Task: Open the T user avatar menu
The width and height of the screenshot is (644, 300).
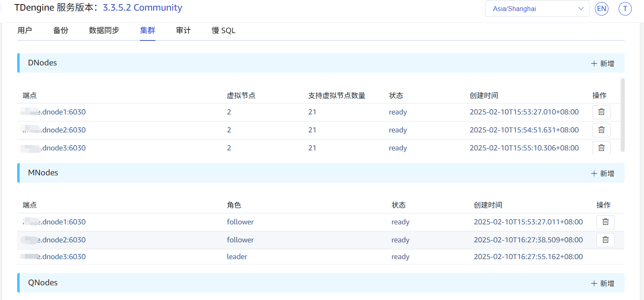Action: point(625,9)
